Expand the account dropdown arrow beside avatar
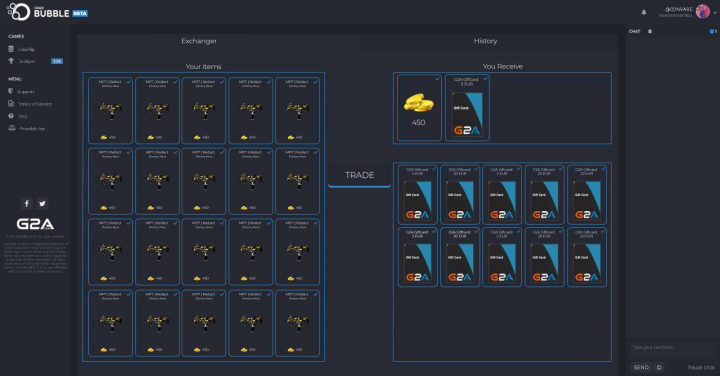Viewport: 720px width, 376px height. tap(715, 12)
